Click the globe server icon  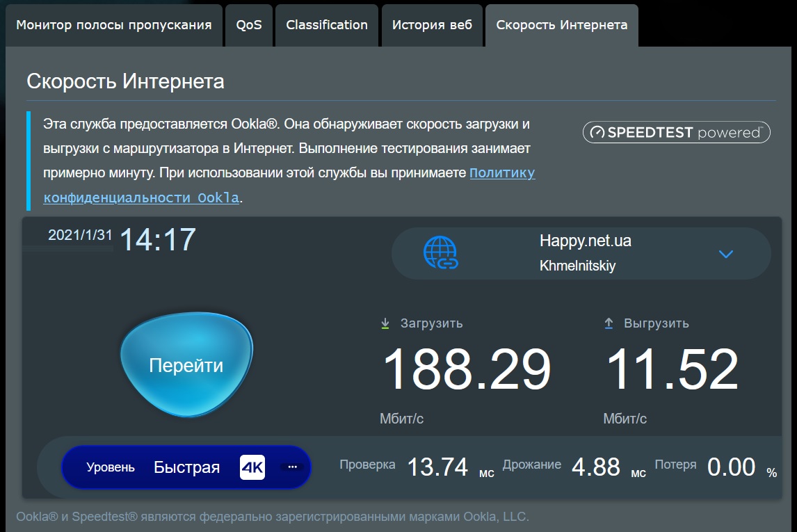click(441, 253)
